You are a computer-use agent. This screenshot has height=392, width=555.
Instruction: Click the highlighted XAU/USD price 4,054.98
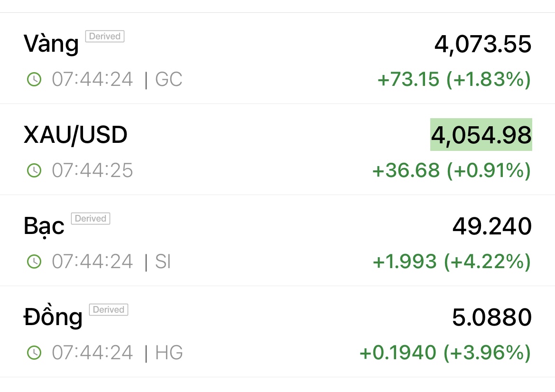pyautogui.click(x=481, y=135)
